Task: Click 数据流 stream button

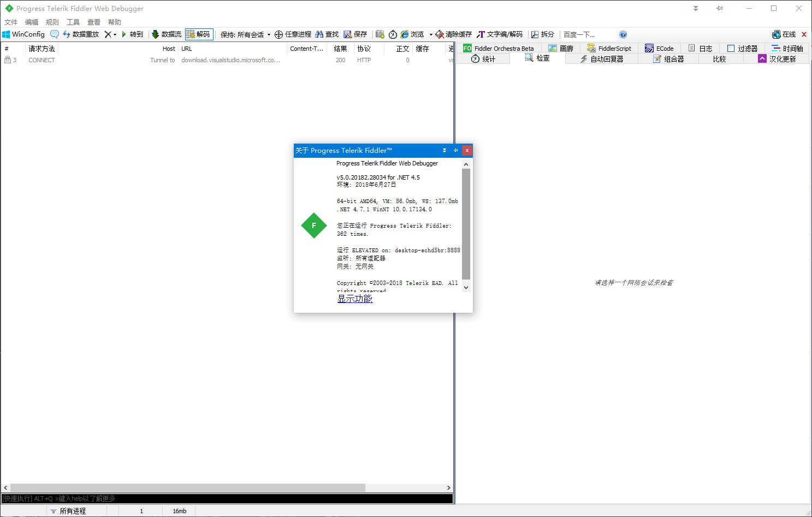Action: [x=167, y=34]
